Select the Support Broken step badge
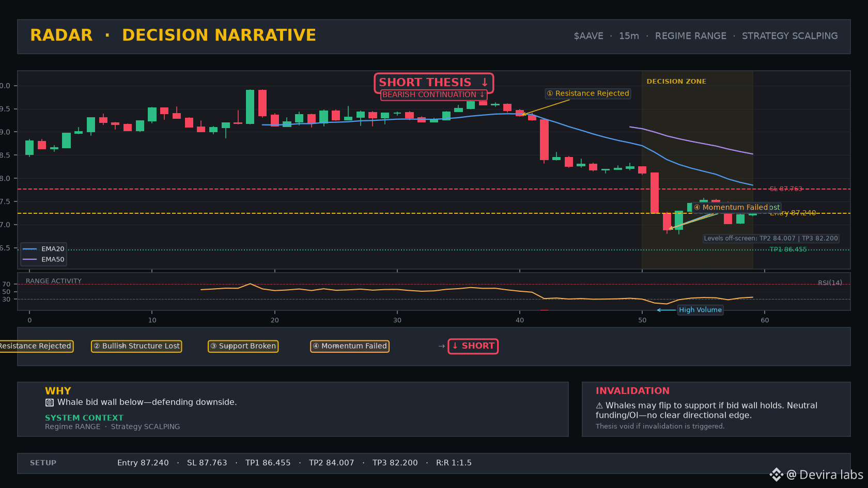The height and width of the screenshot is (488, 868). [243, 346]
